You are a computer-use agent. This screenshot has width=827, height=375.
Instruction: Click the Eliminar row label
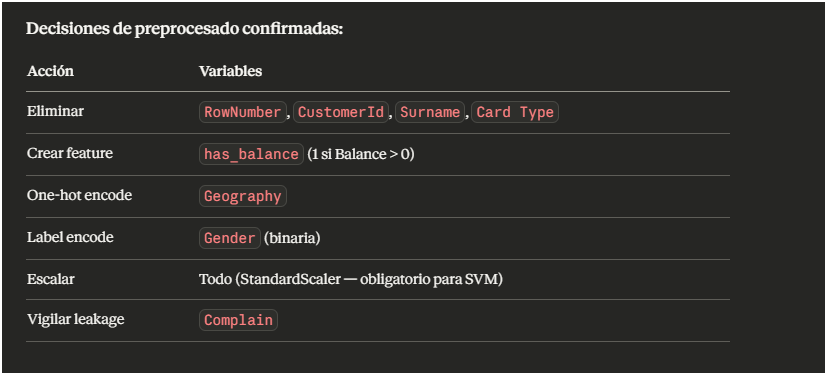55,112
